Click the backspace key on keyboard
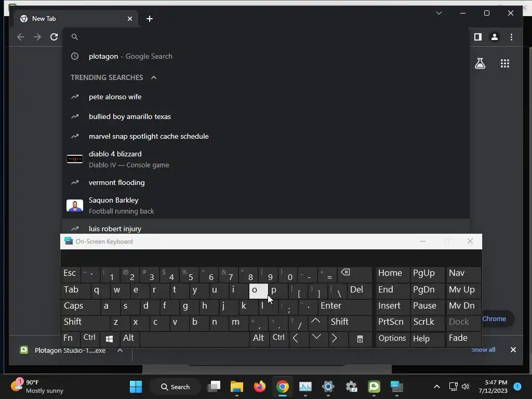532x399 pixels. click(355, 274)
